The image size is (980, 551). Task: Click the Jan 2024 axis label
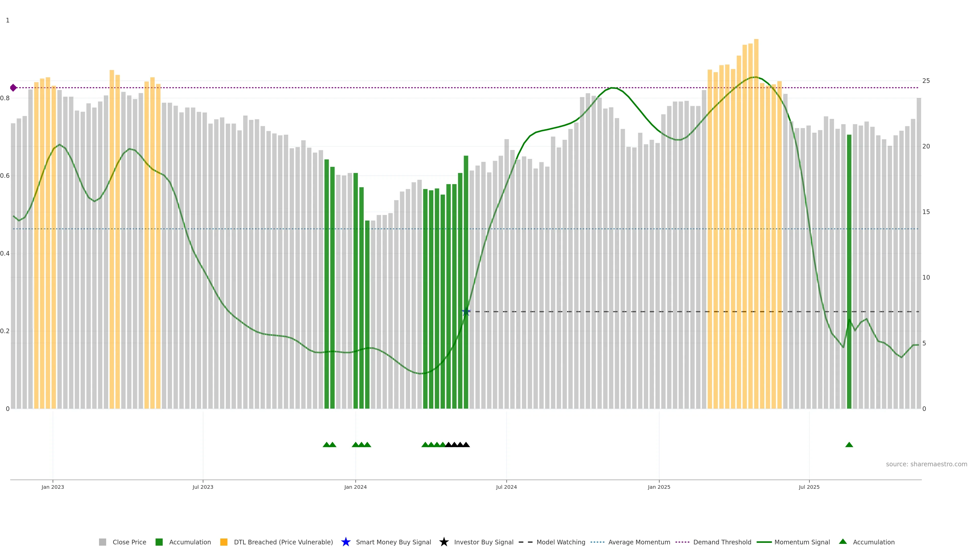pos(355,487)
